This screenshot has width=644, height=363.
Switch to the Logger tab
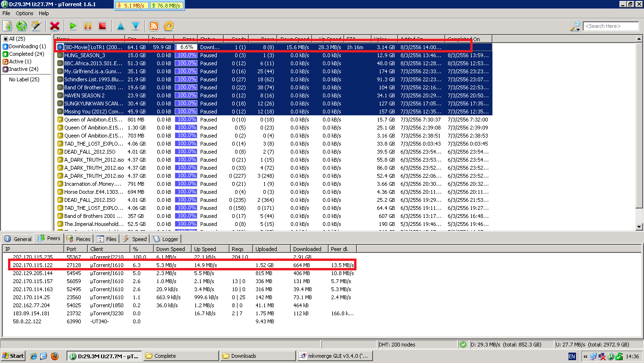[x=166, y=239]
